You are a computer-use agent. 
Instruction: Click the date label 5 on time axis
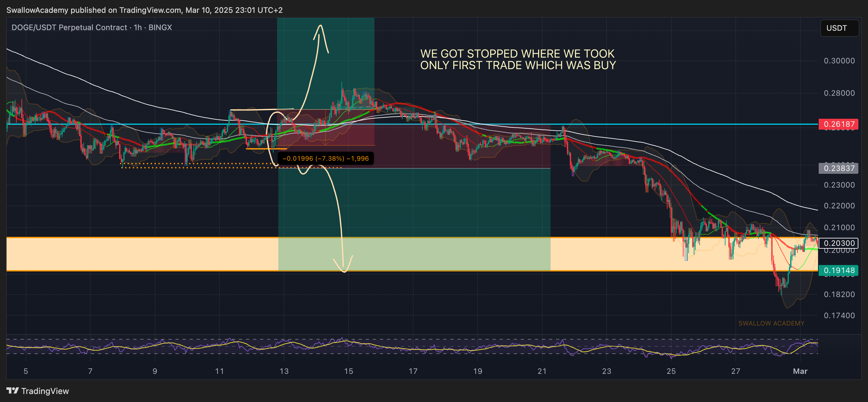[26, 371]
